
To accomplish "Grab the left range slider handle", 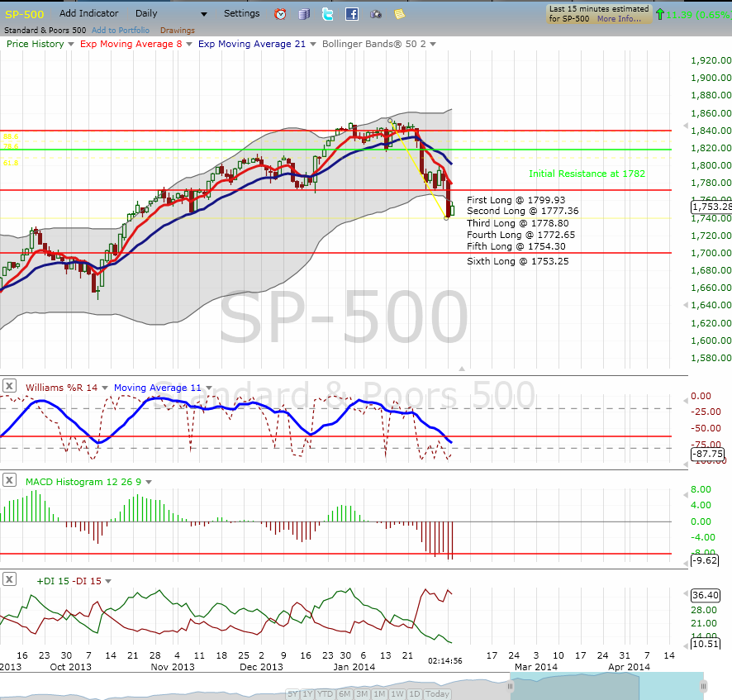I will [x=511, y=686].
